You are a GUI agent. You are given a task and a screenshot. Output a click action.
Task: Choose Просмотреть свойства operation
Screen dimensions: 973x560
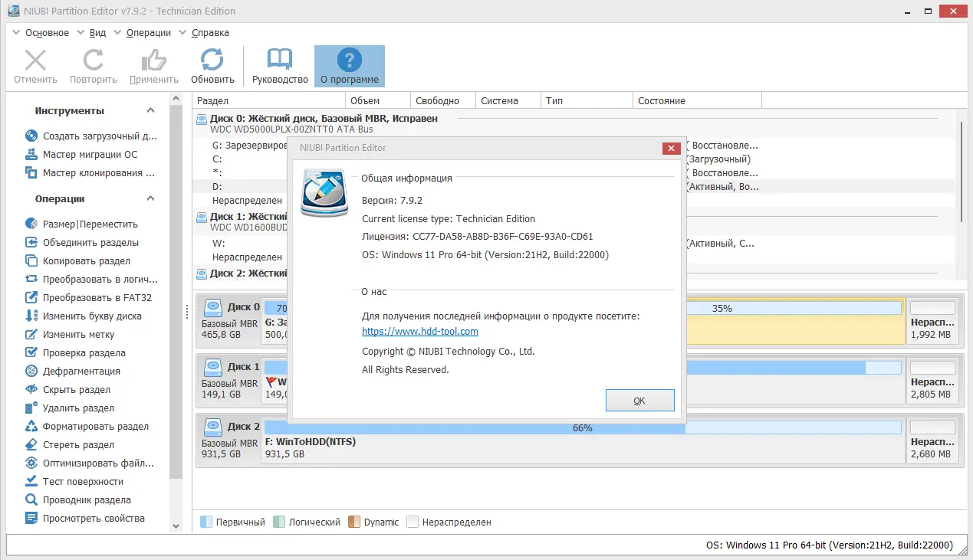(84, 519)
